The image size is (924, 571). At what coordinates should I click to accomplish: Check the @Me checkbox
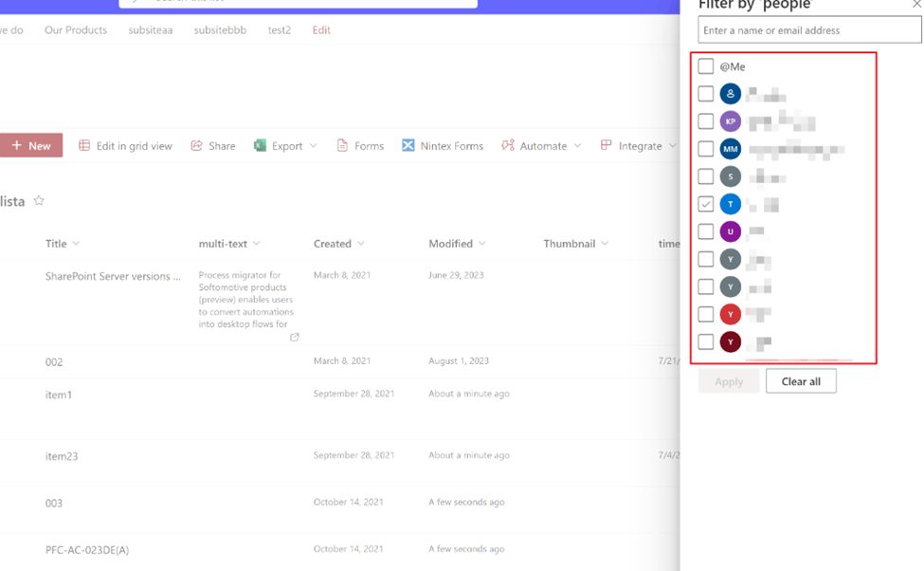pos(705,66)
